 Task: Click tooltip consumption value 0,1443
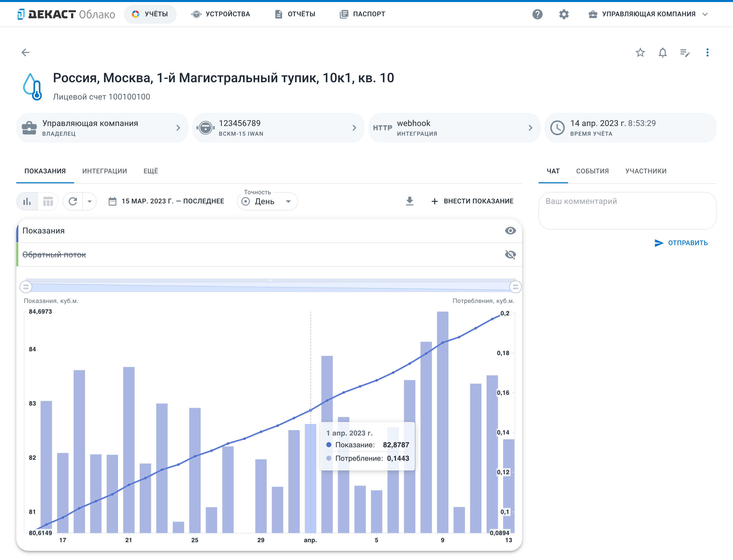click(398, 458)
